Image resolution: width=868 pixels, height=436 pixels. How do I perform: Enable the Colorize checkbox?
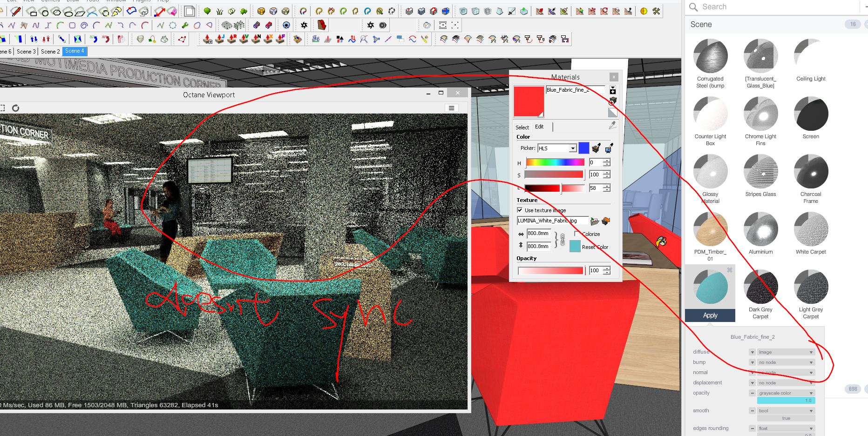pyautogui.click(x=577, y=234)
